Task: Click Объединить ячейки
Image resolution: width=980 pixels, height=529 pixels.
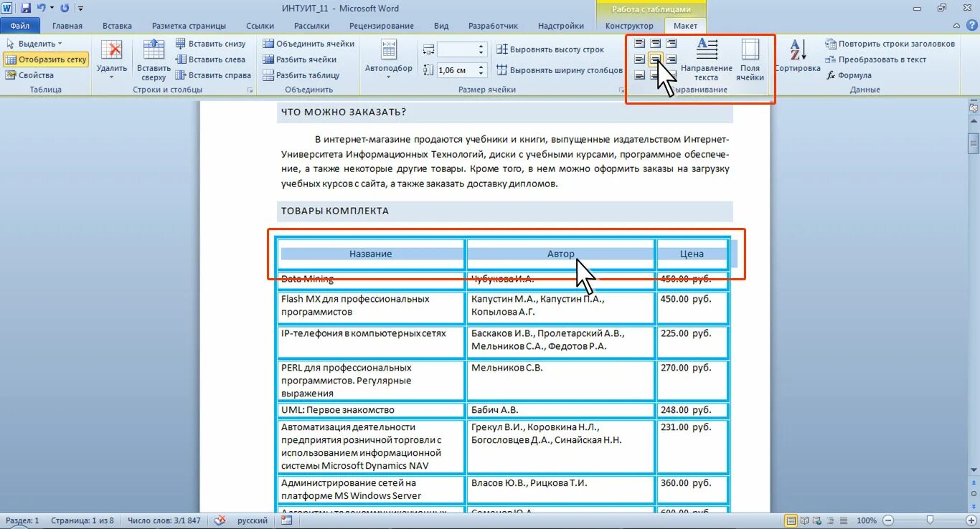Action: tap(309, 44)
